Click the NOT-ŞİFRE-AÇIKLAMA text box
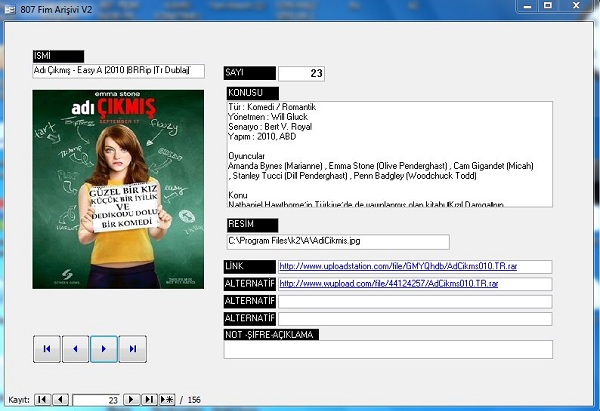Image resolution: width=600 pixels, height=411 pixels. [x=388, y=349]
